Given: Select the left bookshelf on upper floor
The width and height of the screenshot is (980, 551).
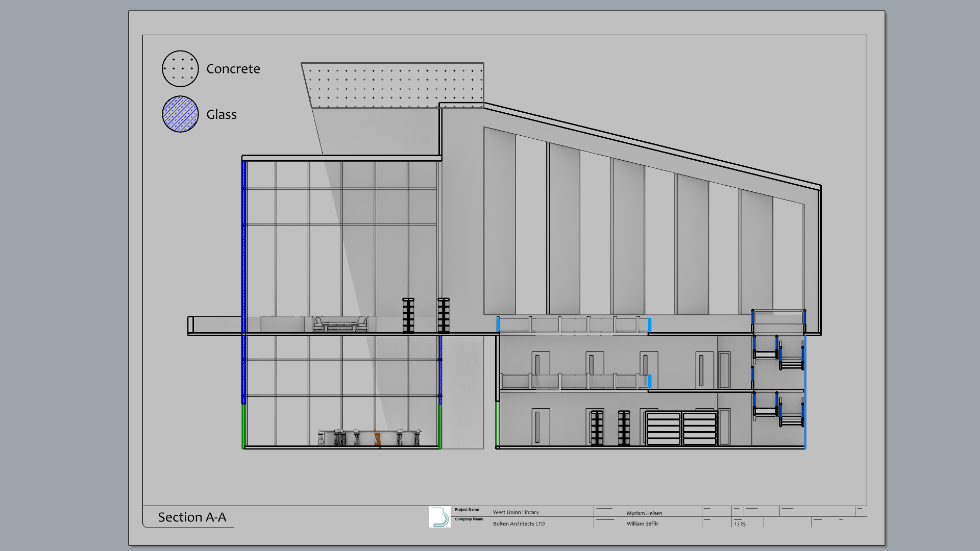Looking at the screenshot, I should coord(408,316).
